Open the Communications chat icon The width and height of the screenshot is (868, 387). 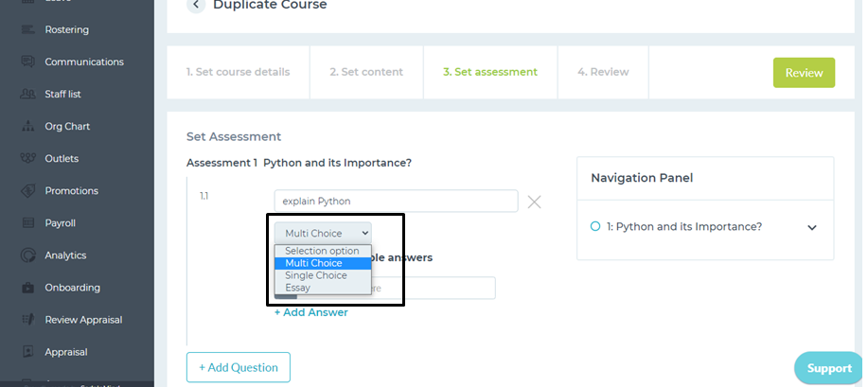click(27, 62)
